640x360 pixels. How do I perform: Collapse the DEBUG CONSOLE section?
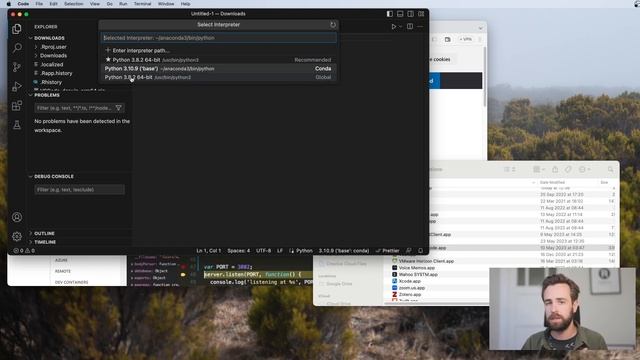pos(53,176)
